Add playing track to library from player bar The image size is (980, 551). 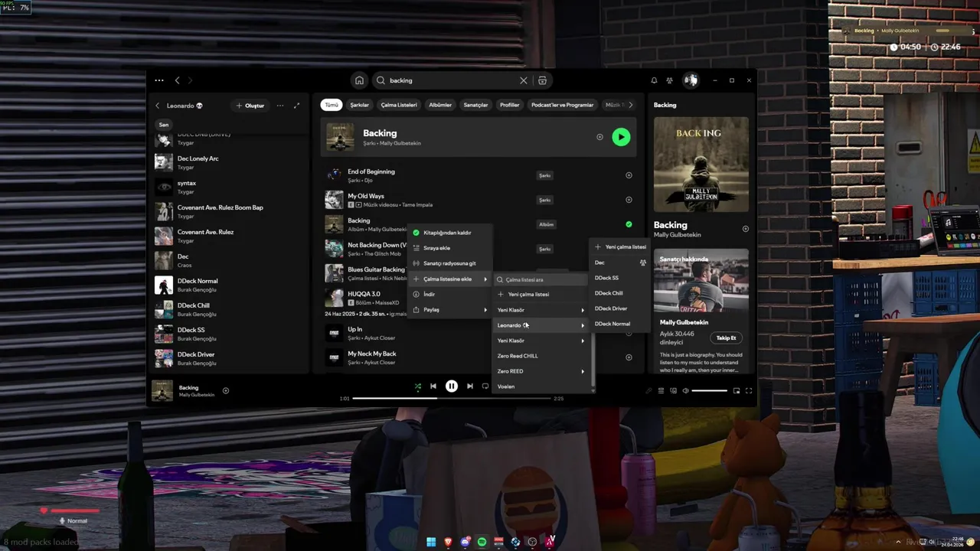pyautogui.click(x=226, y=390)
